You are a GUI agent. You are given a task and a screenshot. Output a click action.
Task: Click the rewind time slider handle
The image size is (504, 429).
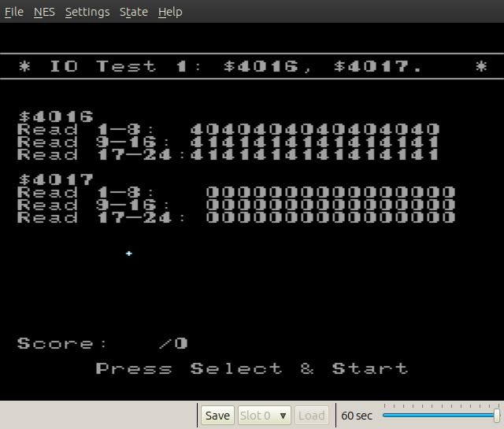496,415
